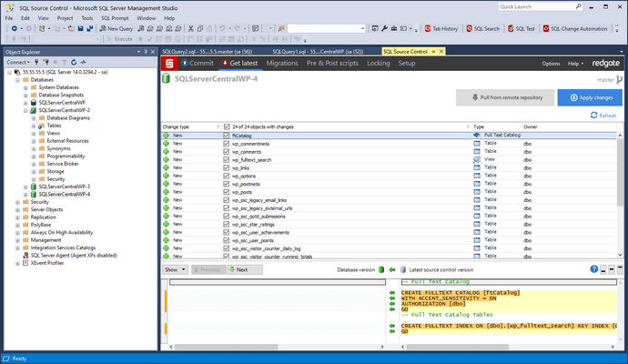This screenshot has width=628, height=364.
Task: Open SQL Test from toolbar
Action: click(x=522, y=28)
